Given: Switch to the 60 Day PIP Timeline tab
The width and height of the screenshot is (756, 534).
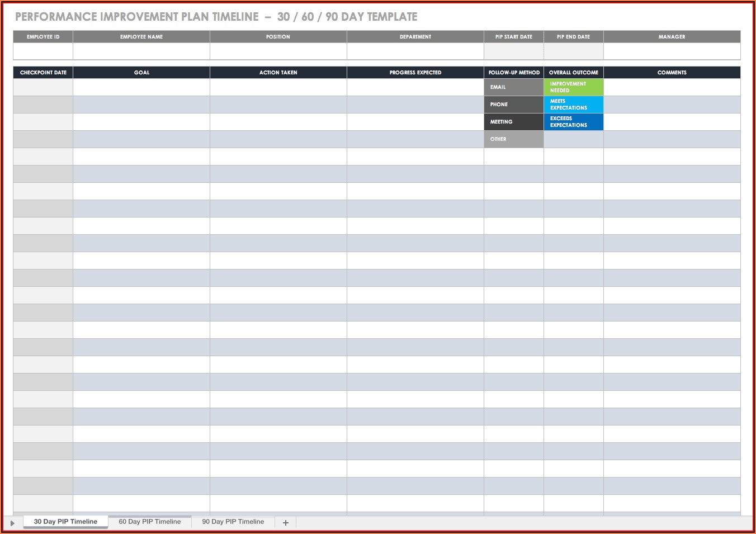Looking at the screenshot, I should (x=149, y=522).
